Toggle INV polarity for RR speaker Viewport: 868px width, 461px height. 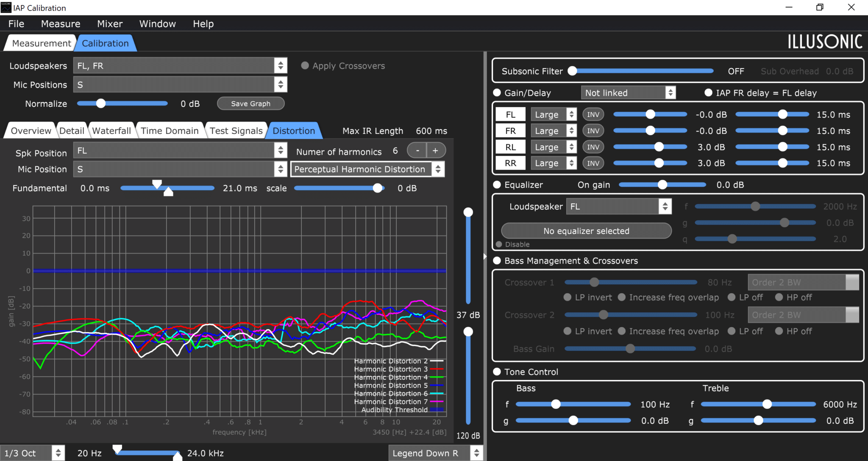point(593,163)
